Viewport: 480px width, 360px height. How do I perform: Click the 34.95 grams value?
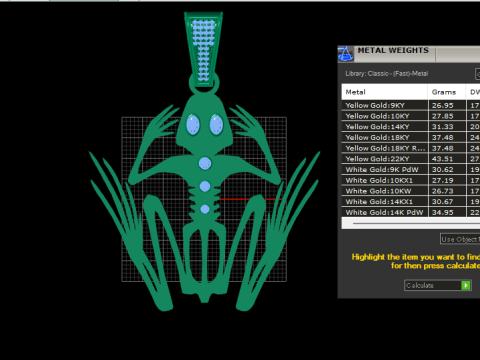(x=443, y=212)
